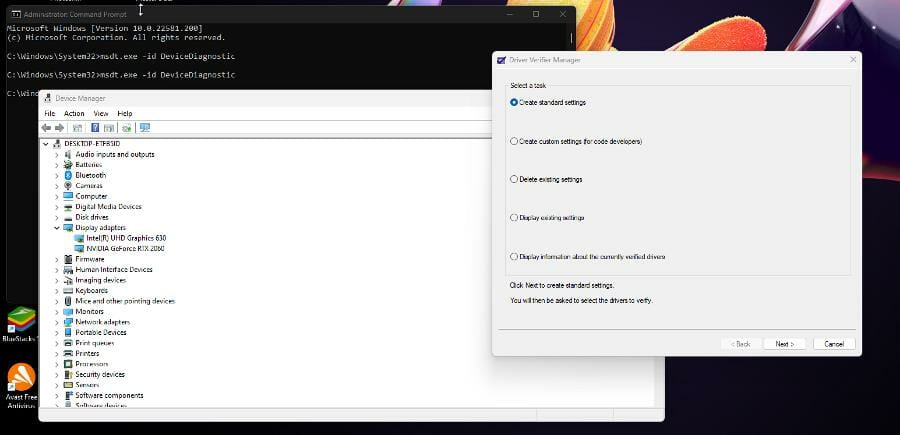Open the Help menu in Device Manager
Image resolution: width=900 pixels, height=435 pixels.
click(x=125, y=114)
